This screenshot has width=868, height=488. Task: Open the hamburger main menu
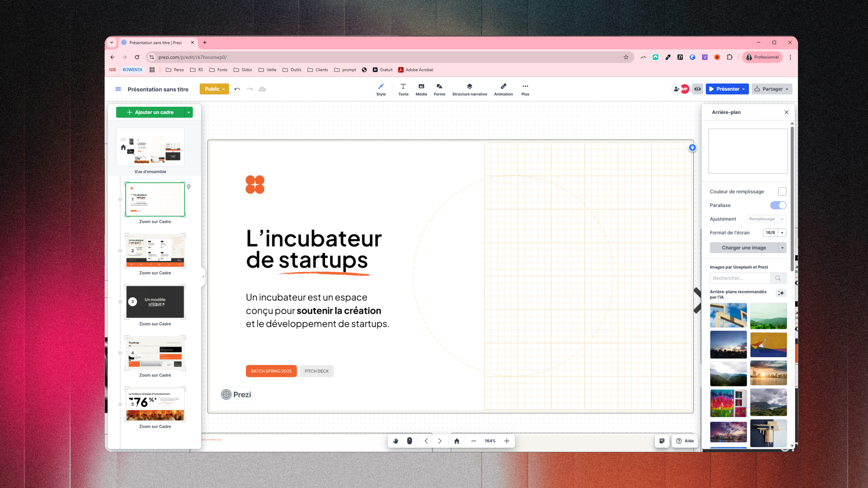(x=118, y=89)
